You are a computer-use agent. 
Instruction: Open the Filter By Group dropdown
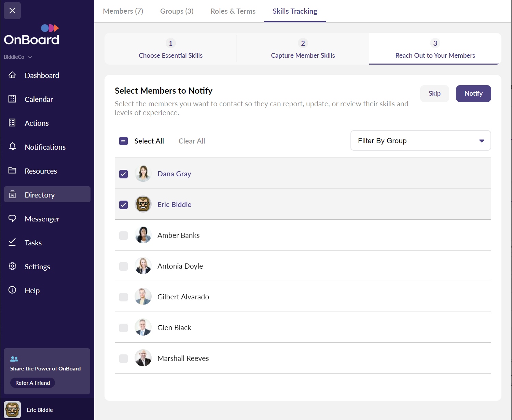click(420, 140)
